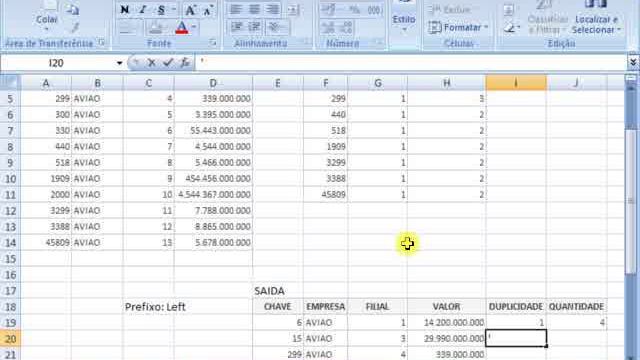
Task: Click the QUANTIDADE header cell
Action: pyautogui.click(x=576, y=307)
